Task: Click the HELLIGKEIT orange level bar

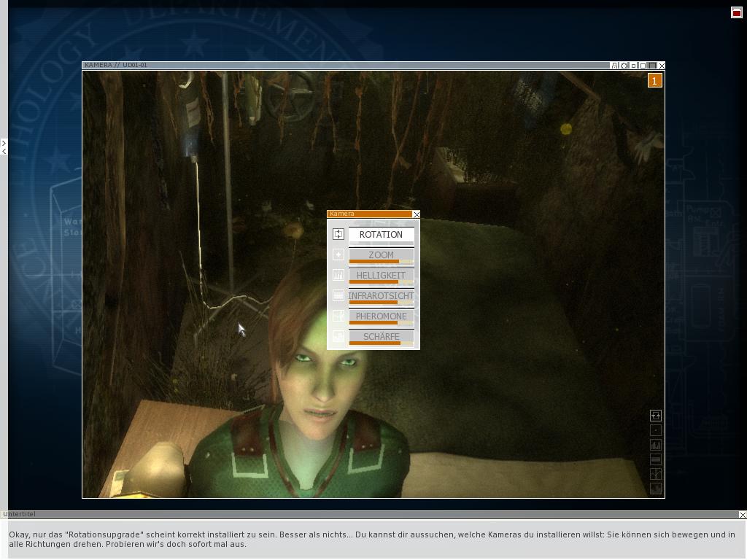Action: (373, 282)
